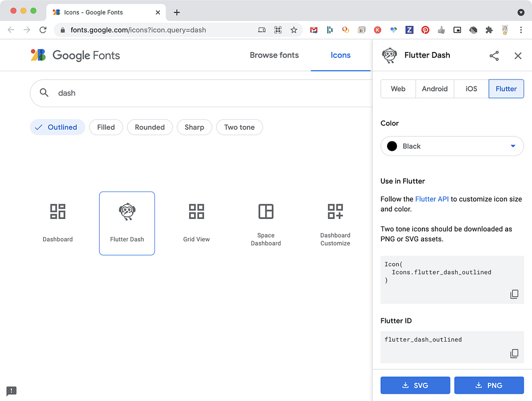Open the Gmail extension icon
This screenshot has width=532, height=401.
[x=314, y=30]
